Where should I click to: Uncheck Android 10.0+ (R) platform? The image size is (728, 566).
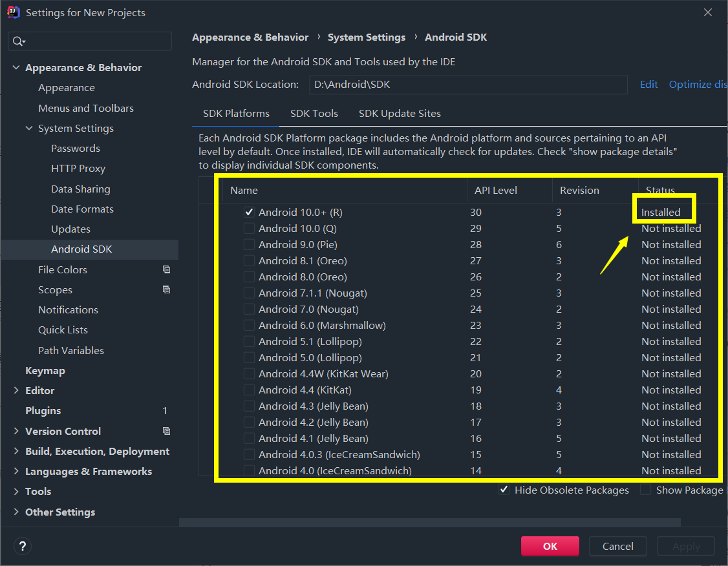click(249, 212)
